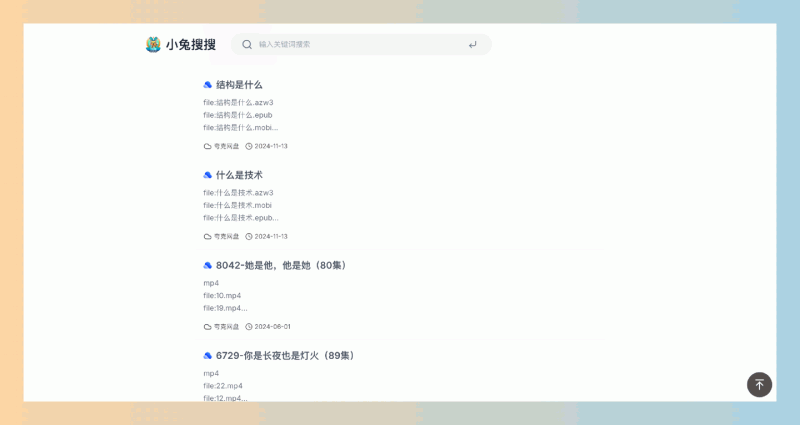Click 夸克网盘 label under 什么是技术
Screen dimensions: 800x425
pos(226,237)
